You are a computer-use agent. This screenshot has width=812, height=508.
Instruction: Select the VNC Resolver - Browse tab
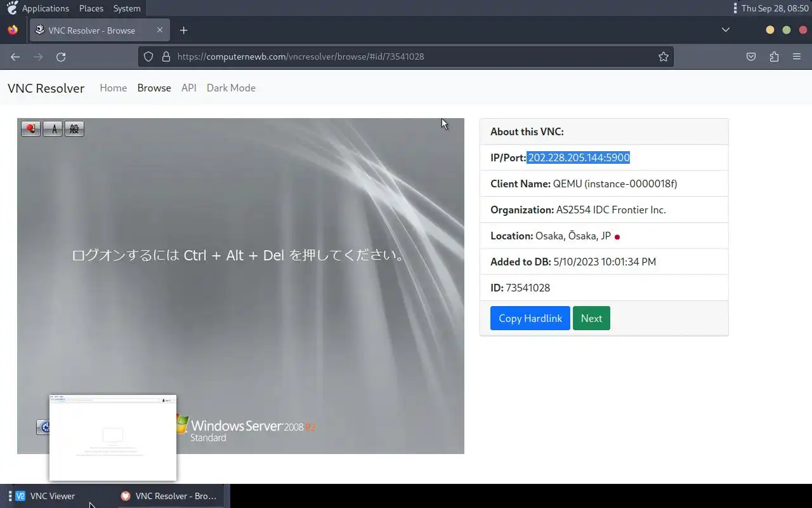click(x=99, y=30)
